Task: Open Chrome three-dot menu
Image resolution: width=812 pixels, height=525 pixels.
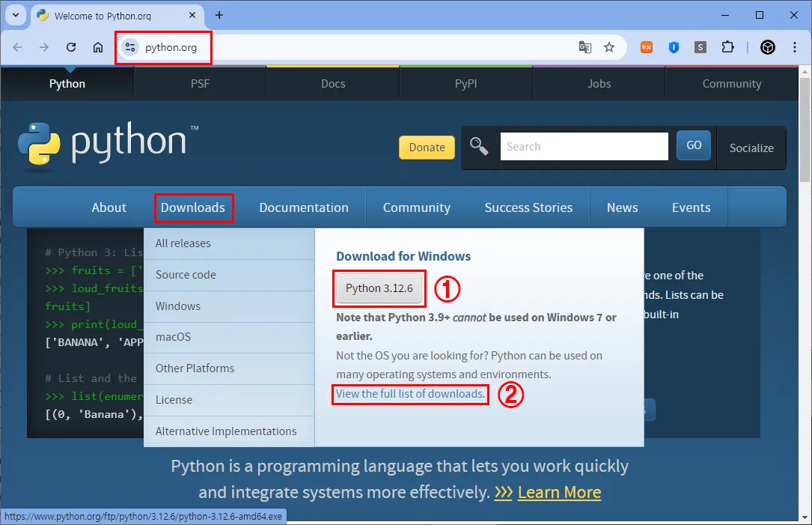Action: (x=794, y=47)
